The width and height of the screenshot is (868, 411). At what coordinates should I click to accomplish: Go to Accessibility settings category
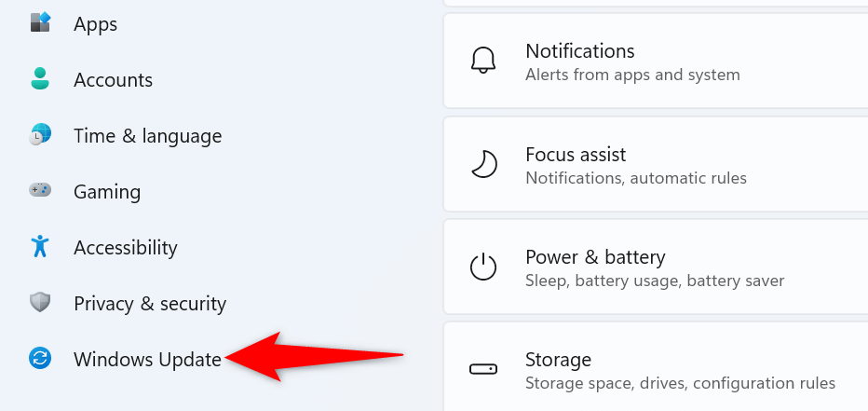coord(125,247)
